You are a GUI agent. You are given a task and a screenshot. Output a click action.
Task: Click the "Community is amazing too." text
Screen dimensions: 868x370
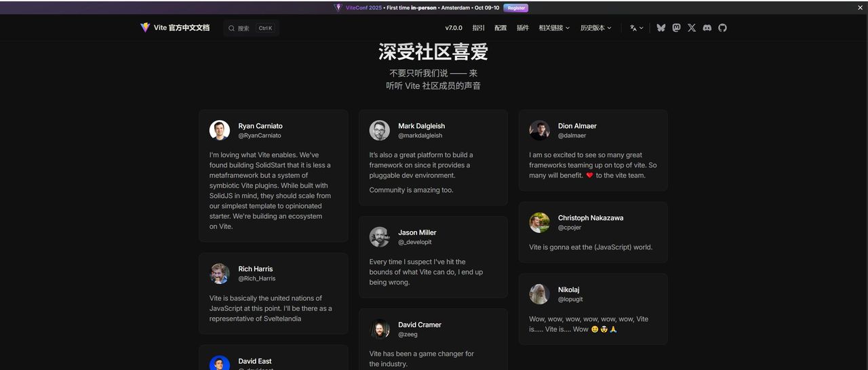[411, 190]
